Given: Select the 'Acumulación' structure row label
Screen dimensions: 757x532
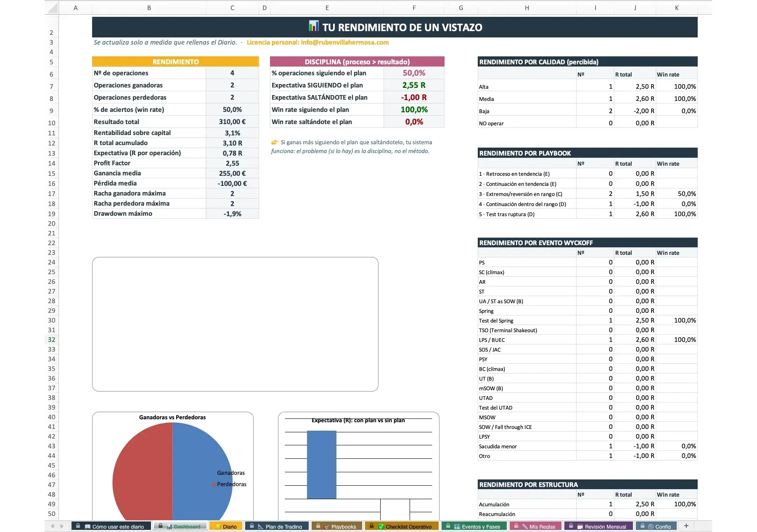Looking at the screenshot, I should [x=494, y=504].
